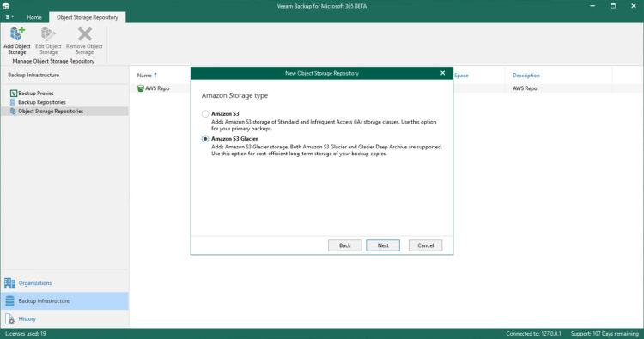Maximize the Veeam Backup window
This screenshot has height=339, width=644.
click(613, 6)
